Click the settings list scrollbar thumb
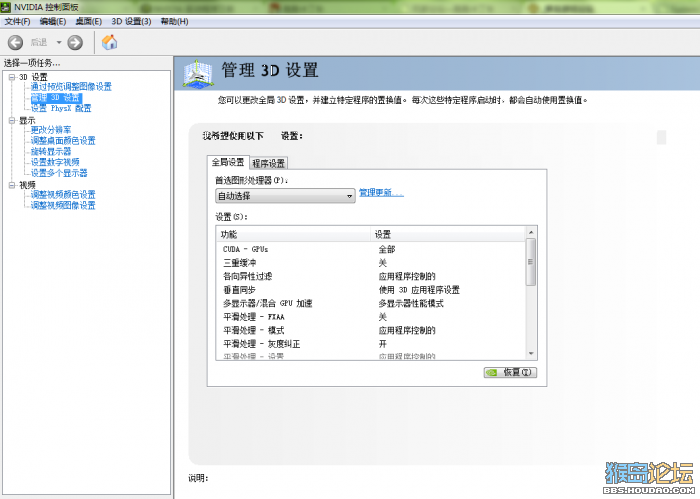 point(531,262)
